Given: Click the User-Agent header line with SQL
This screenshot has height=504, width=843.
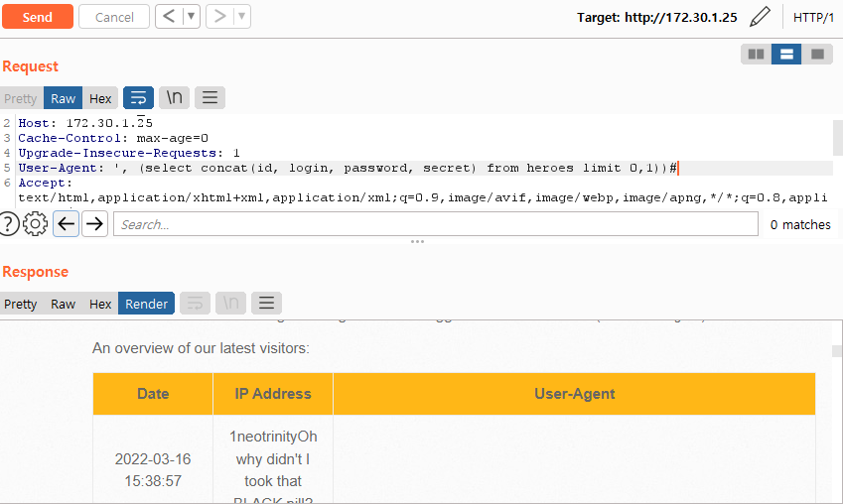Looking at the screenshot, I should (349, 169).
